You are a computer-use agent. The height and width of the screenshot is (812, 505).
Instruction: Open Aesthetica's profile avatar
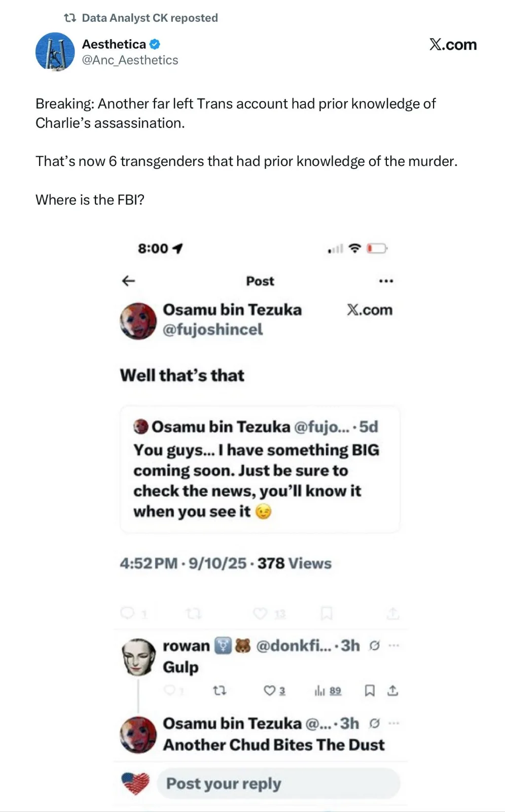tap(55, 52)
